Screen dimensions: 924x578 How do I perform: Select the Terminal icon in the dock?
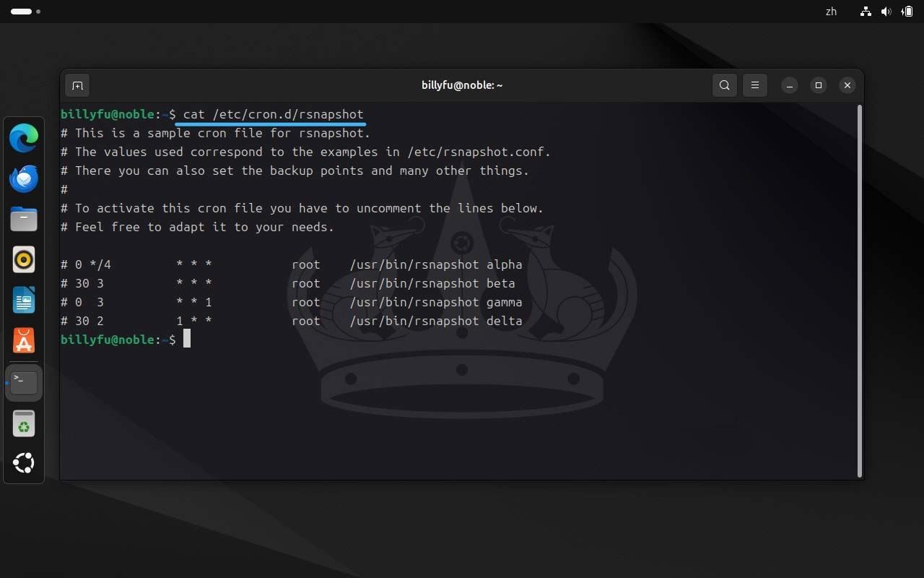click(24, 382)
